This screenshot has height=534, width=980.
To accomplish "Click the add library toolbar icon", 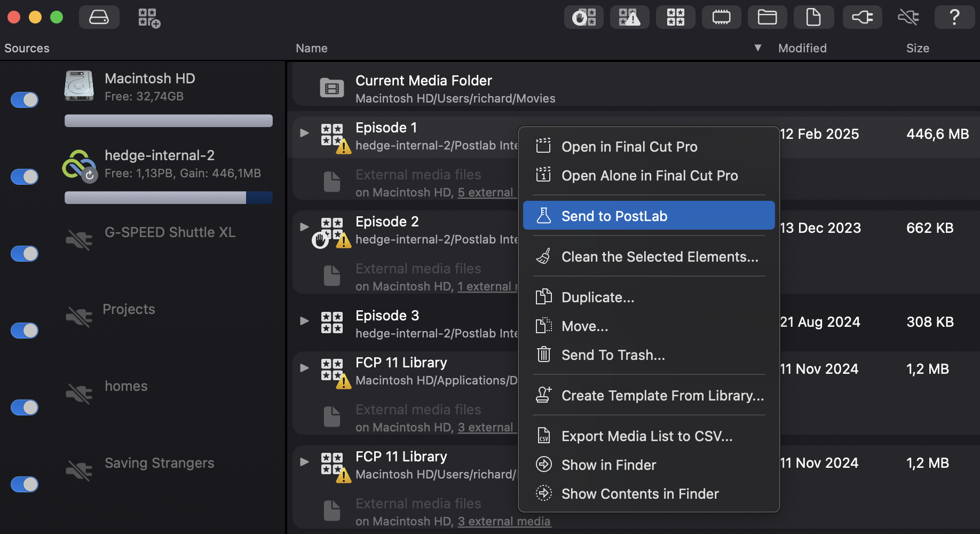I will pyautogui.click(x=149, y=18).
